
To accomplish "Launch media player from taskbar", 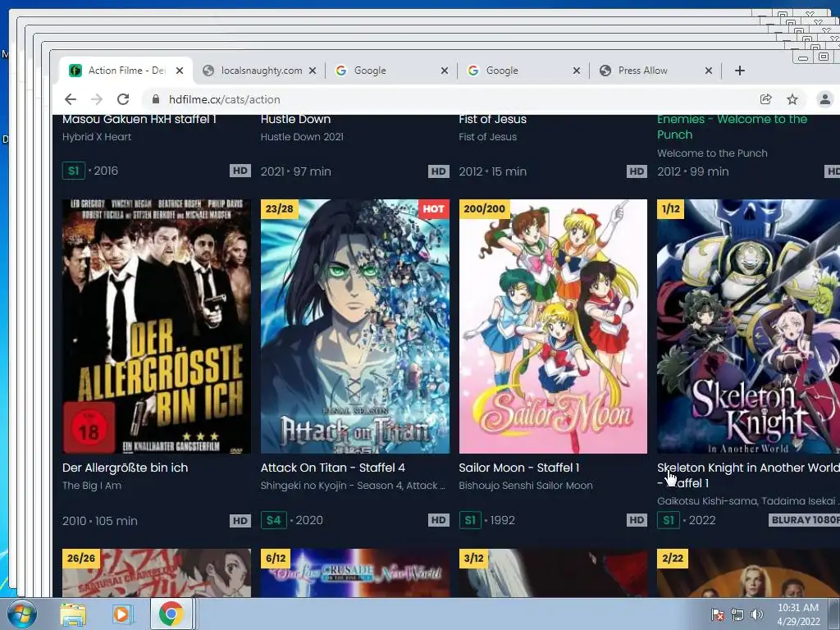I will pyautogui.click(x=121, y=614).
